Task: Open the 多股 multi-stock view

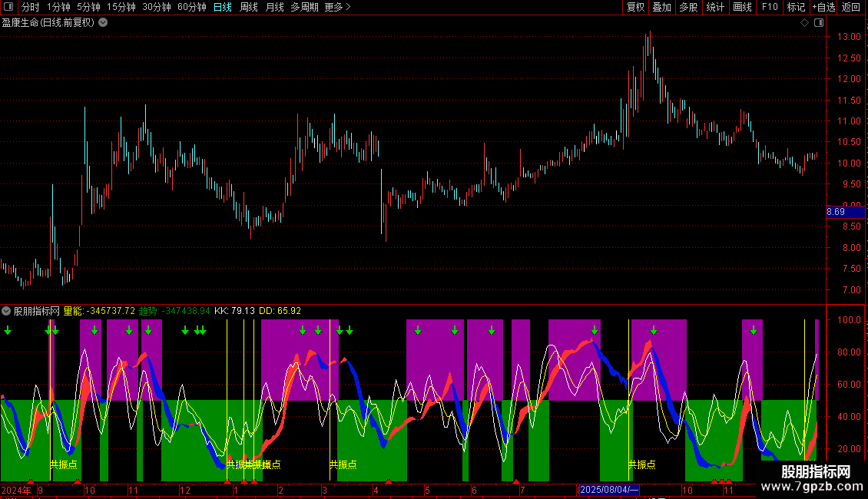Action: pos(688,7)
